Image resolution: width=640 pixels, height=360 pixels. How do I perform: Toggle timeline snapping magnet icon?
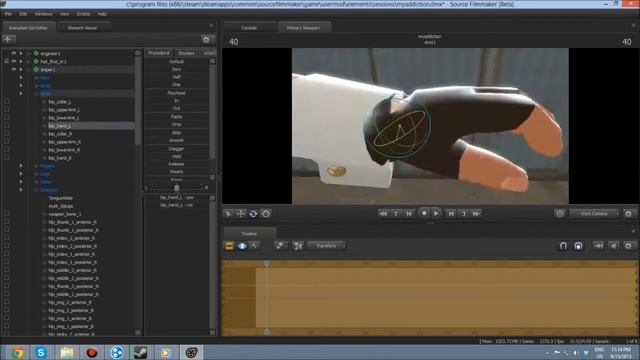pyautogui.click(x=563, y=246)
